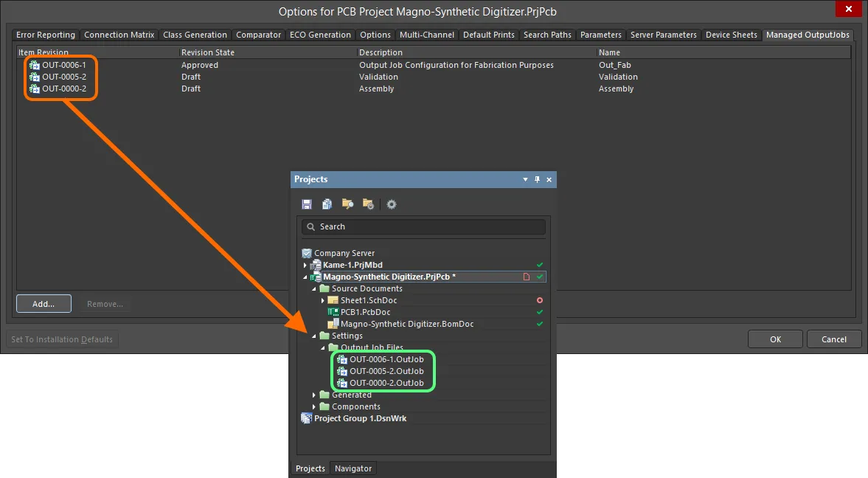Click the open project folder icon
The width and height of the screenshot is (868, 478).
pos(347,204)
